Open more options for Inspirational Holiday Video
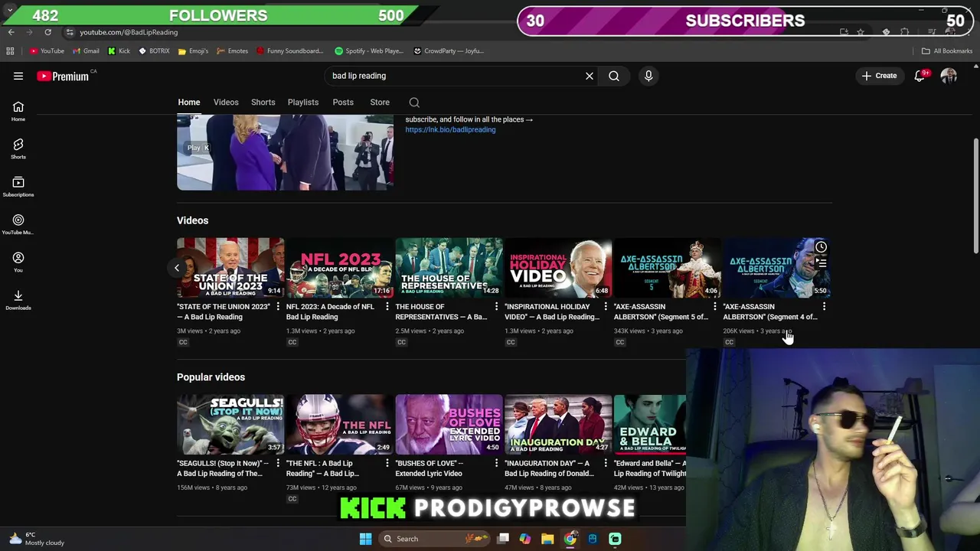Screen dimensions: 980x551 coord(606,307)
